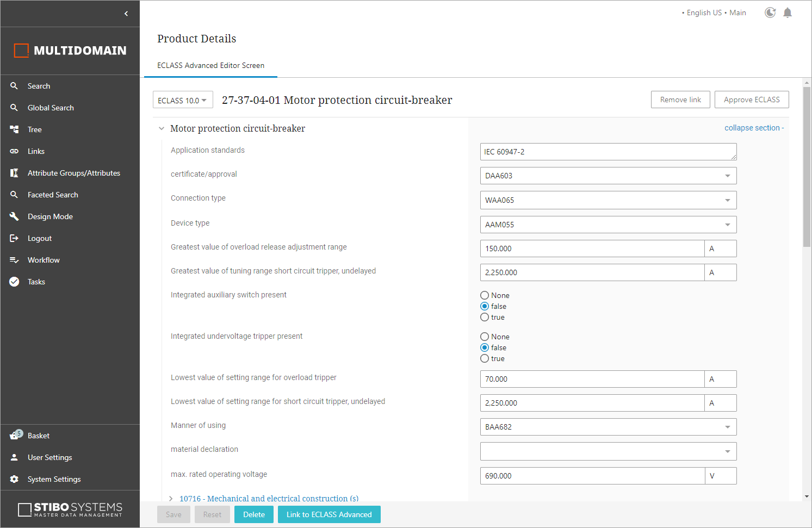
Task: Select true for Integrated auxiliary switch
Action: 485,317
